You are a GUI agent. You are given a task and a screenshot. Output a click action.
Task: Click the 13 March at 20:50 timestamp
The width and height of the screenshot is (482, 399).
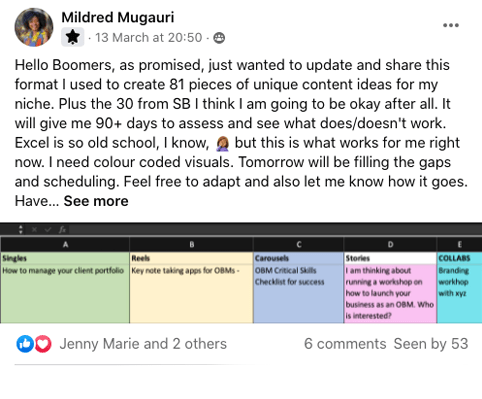pos(149,38)
